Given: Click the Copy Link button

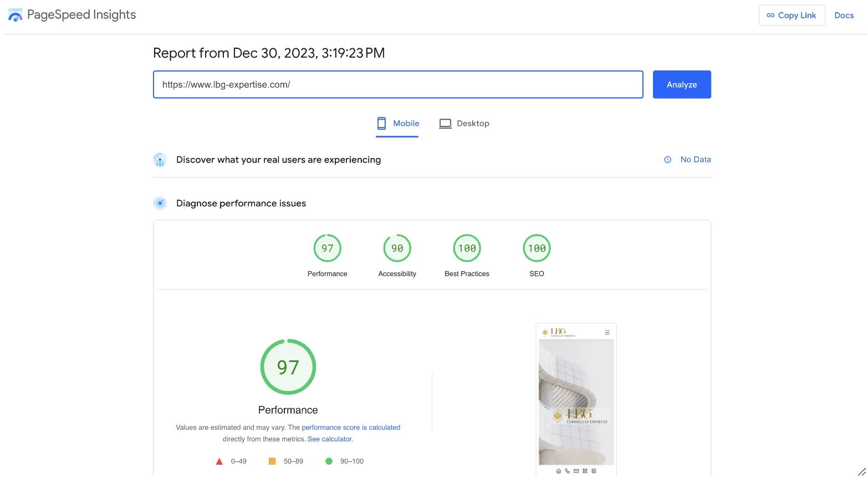Looking at the screenshot, I should [792, 16].
